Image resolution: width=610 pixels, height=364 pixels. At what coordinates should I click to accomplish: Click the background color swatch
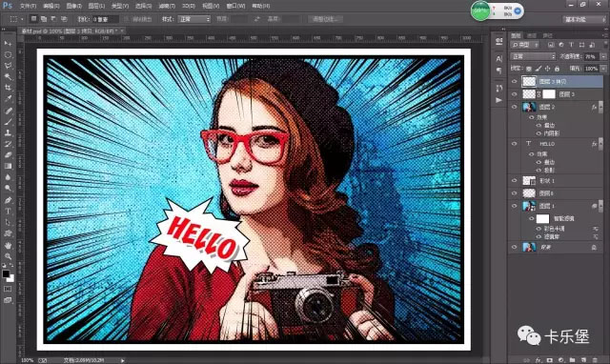[10, 278]
